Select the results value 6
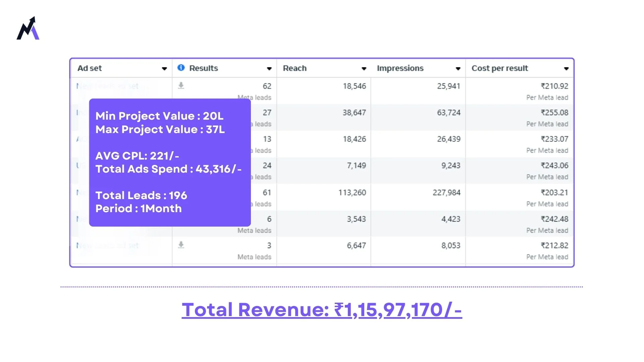The height and width of the screenshot is (362, 644). pyautogui.click(x=269, y=219)
